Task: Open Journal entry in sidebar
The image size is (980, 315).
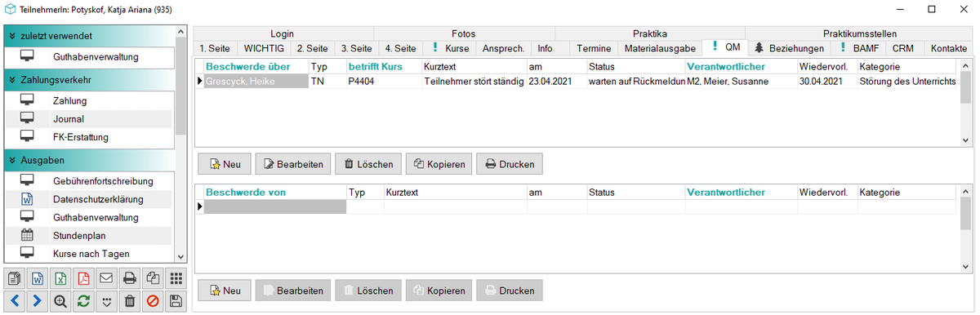Action: click(x=89, y=119)
